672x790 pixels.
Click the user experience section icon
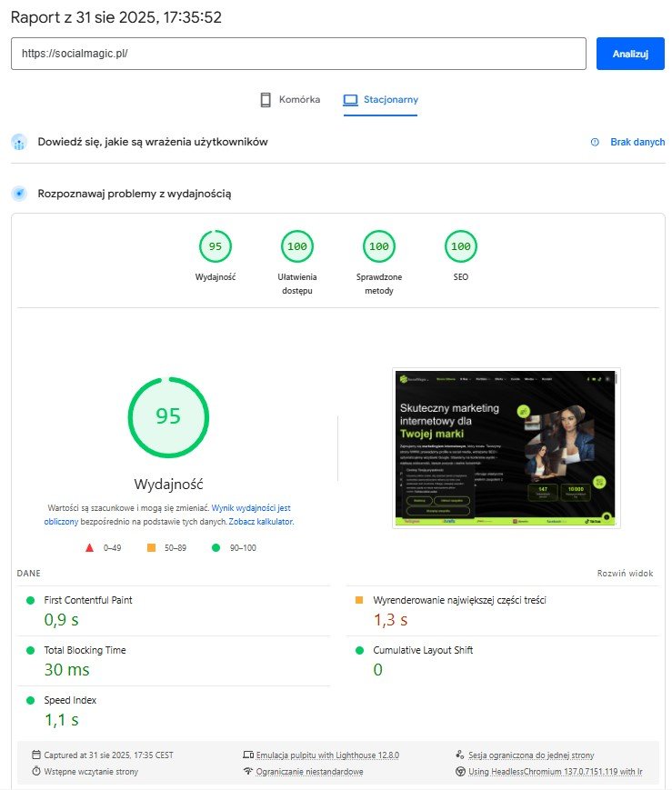[19, 142]
